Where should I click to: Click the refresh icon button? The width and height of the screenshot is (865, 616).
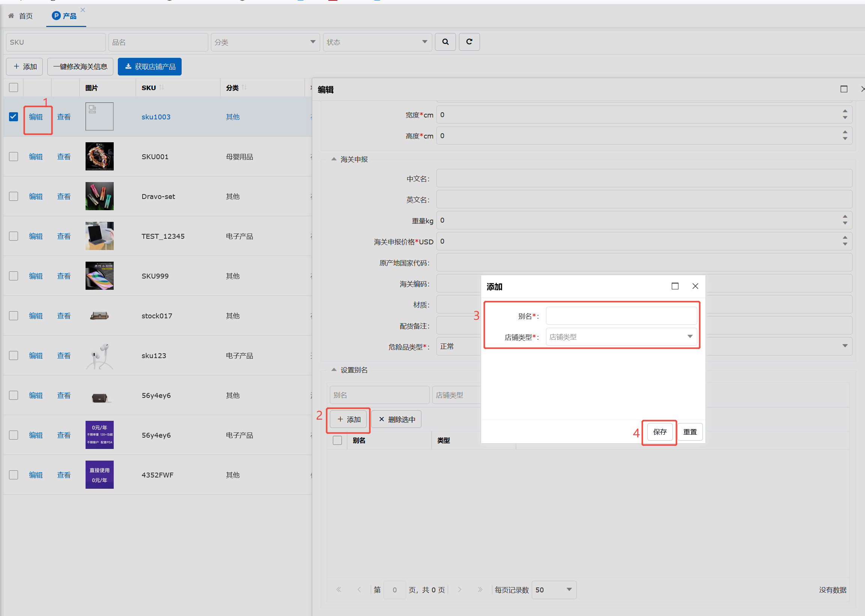pos(469,42)
